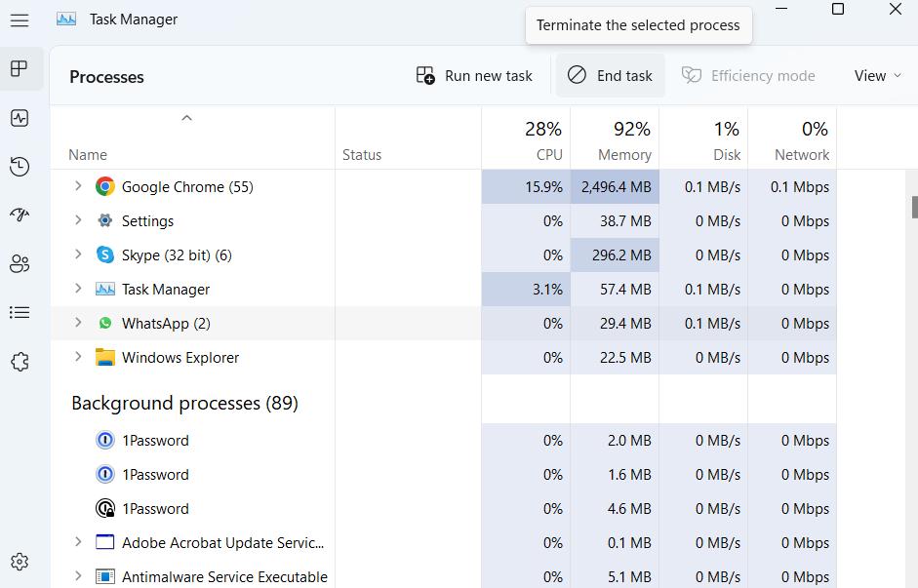Click the 1Password icon with 1.6 MB memory
The image size is (918, 588).
tap(104, 474)
